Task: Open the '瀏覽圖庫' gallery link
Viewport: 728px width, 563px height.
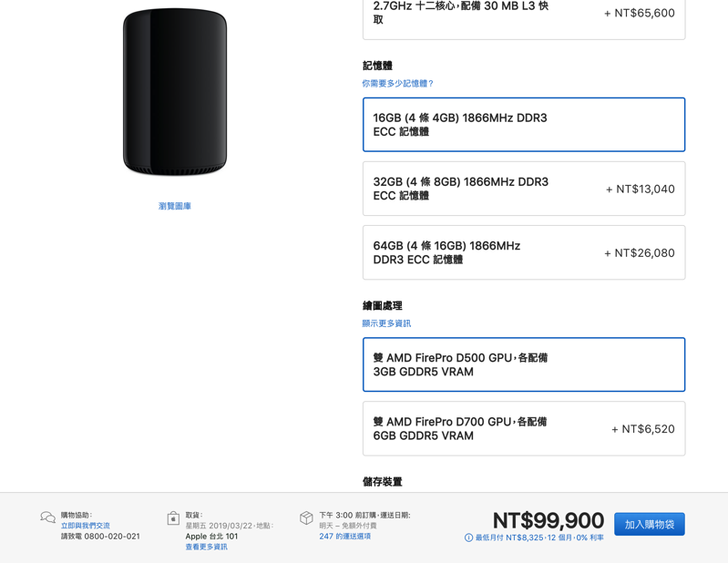Action: (175, 206)
